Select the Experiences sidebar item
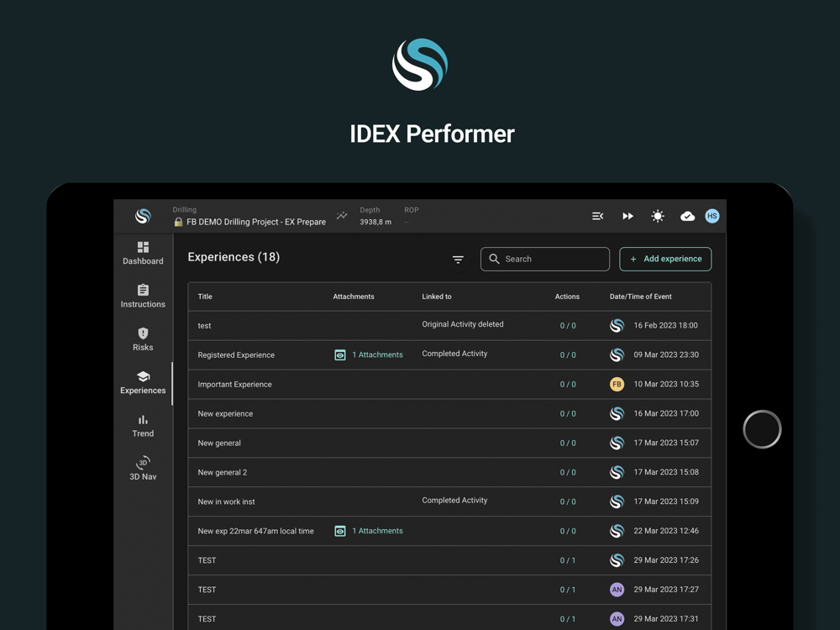 (143, 383)
